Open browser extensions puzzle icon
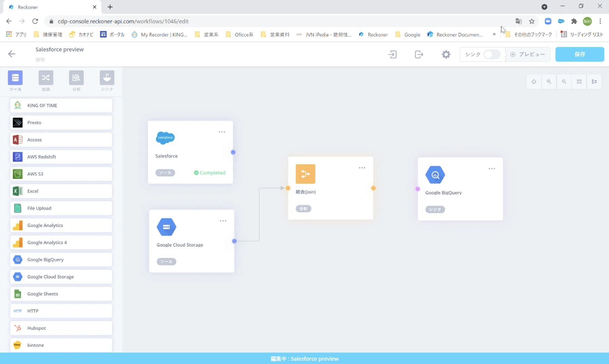Screen dimensions: 609x364 (x=574, y=21)
